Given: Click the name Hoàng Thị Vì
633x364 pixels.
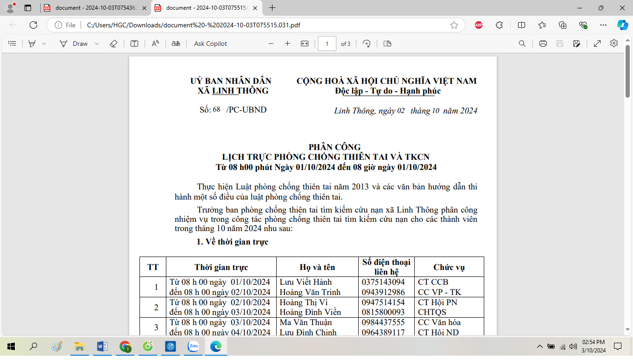Looking at the screenshot, I should 304,302.
